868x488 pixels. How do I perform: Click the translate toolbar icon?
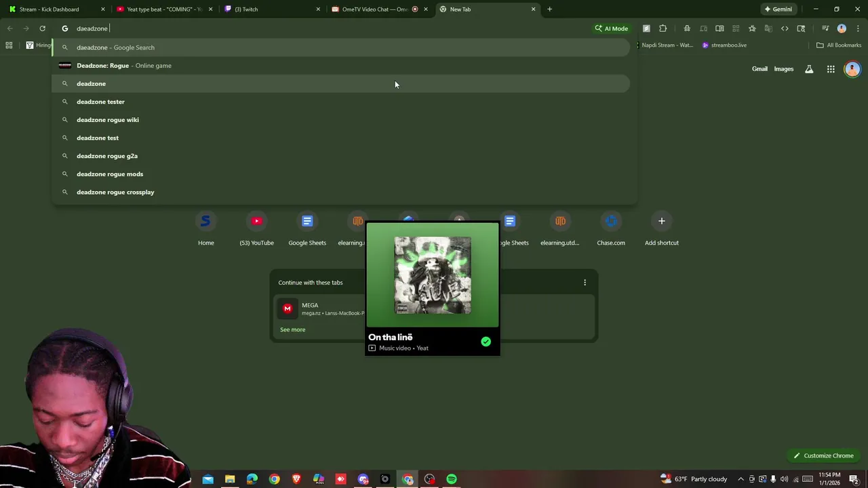coord(768,28)
